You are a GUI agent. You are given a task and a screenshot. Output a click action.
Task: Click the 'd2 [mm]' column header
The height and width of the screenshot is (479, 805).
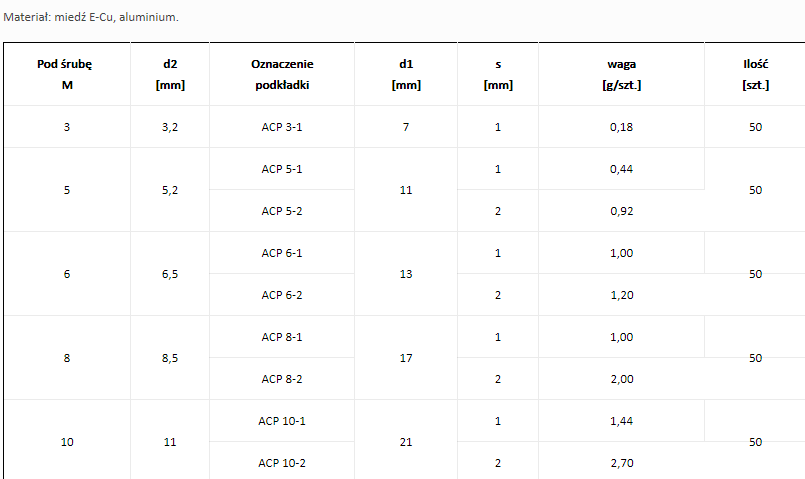(170, 74)
